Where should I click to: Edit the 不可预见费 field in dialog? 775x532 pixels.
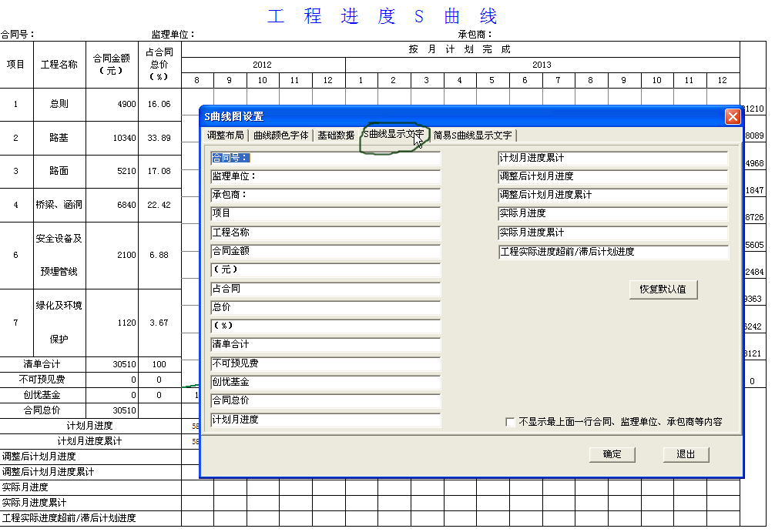click(x=325, y=363)
